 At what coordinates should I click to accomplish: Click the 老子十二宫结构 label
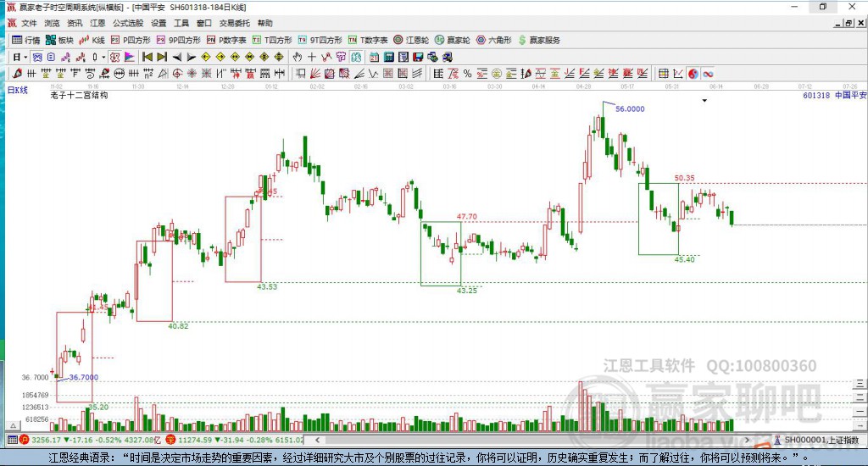coord(79,95)
